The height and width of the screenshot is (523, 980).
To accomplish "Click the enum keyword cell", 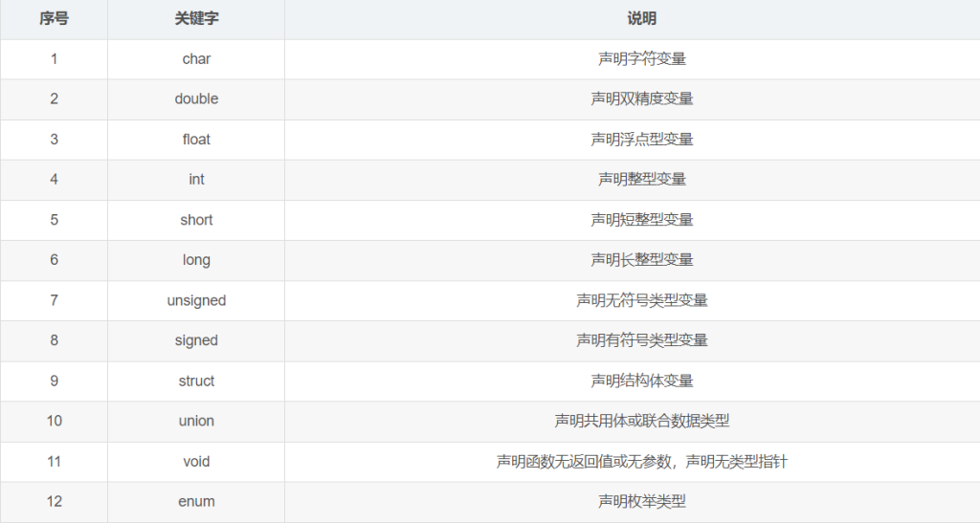I will pyautogui.click(x=196, y=501).
